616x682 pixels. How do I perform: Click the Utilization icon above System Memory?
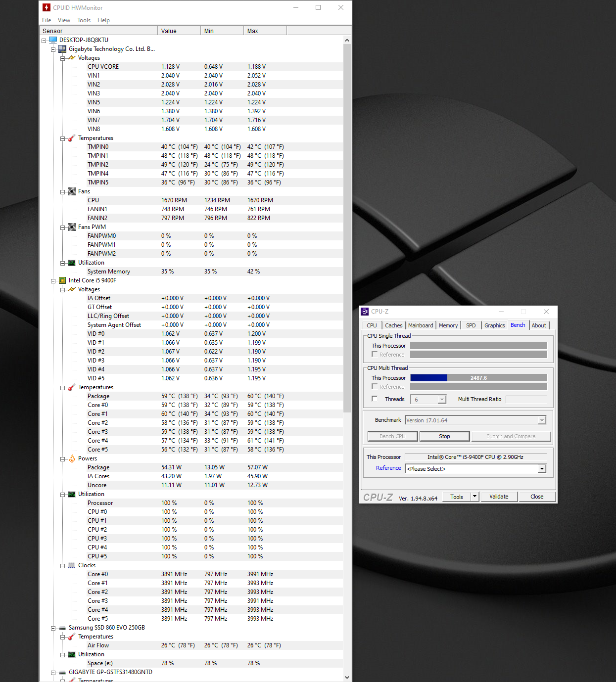coord(72,263)
